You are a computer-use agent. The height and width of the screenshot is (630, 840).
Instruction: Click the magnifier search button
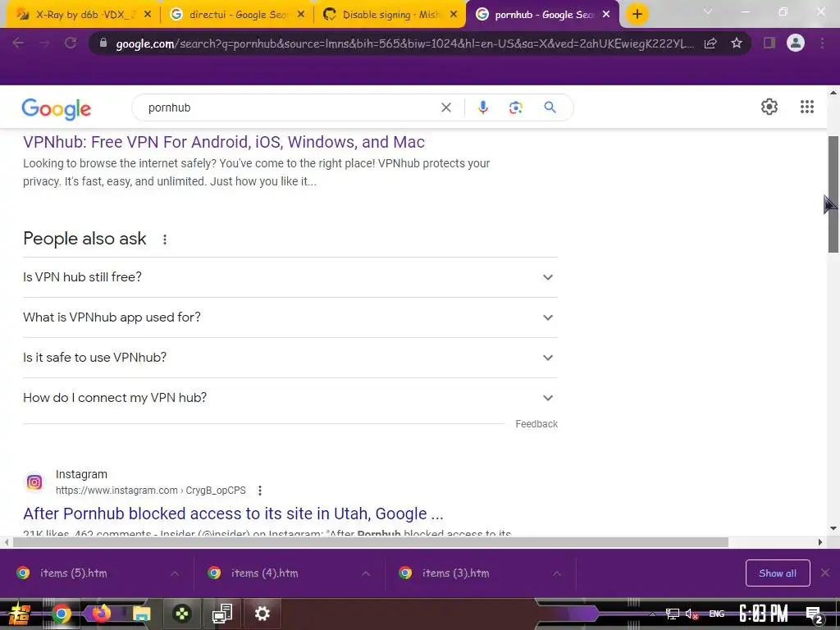(x=550, y=107)
